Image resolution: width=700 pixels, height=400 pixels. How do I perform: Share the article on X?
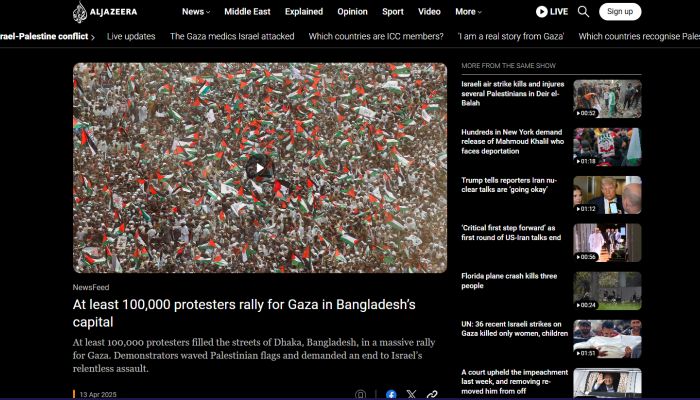[x=411, y=395]
